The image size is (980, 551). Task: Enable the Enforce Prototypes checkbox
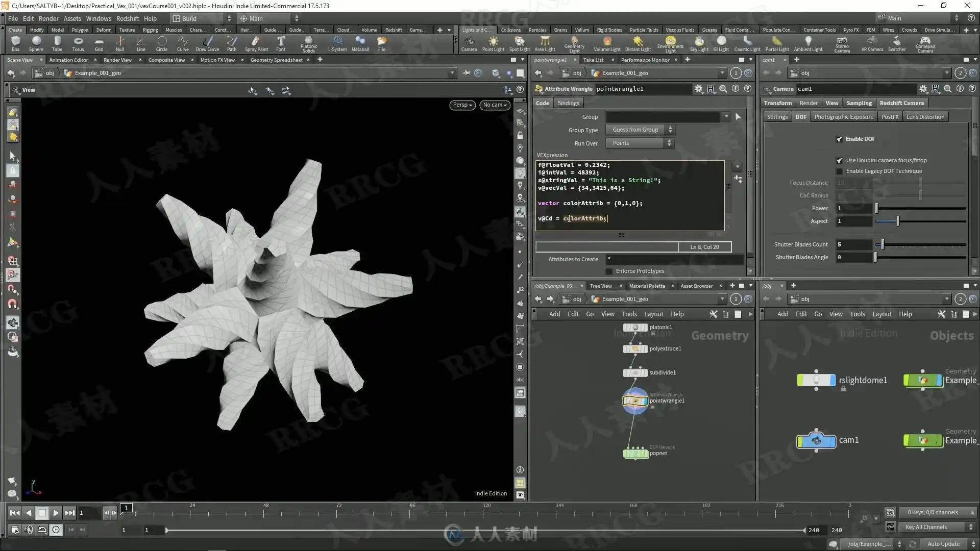[x=609, y=271]
